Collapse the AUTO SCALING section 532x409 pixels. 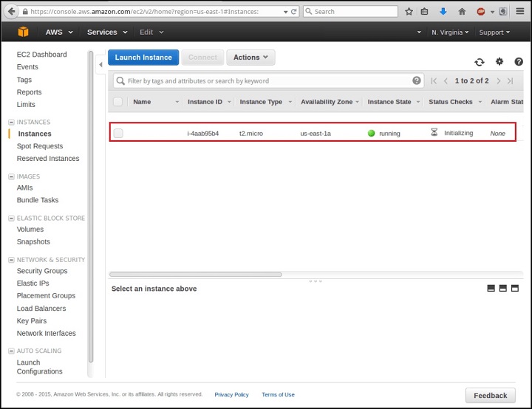click(x=11, y=351)
